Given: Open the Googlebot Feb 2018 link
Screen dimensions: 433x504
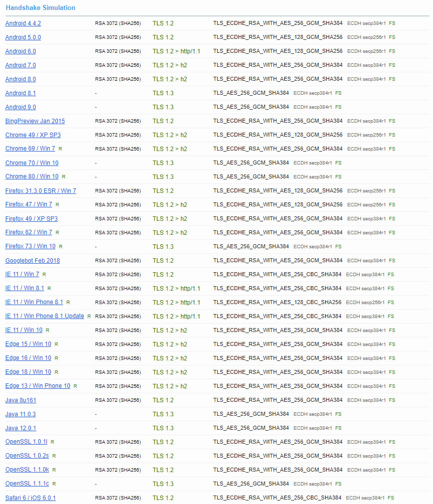Looking at the screenshot, I should pyautogui.click(x=32, y=261).
